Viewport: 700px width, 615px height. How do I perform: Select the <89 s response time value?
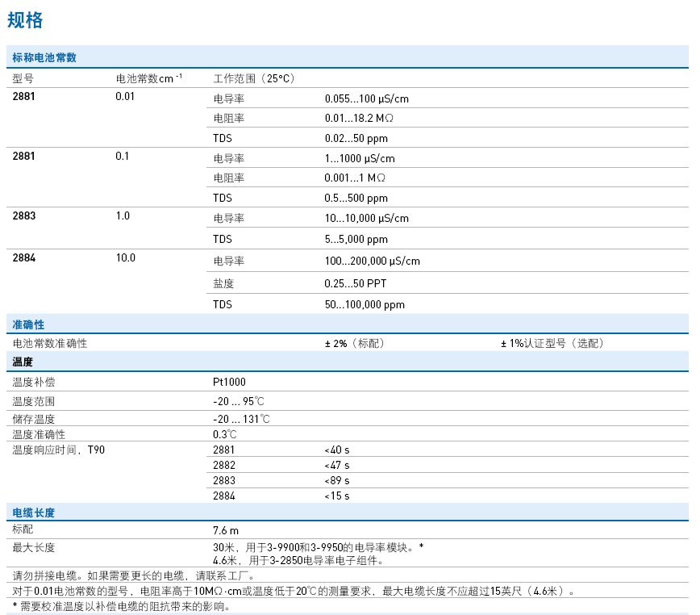click(x=336, y=480)
